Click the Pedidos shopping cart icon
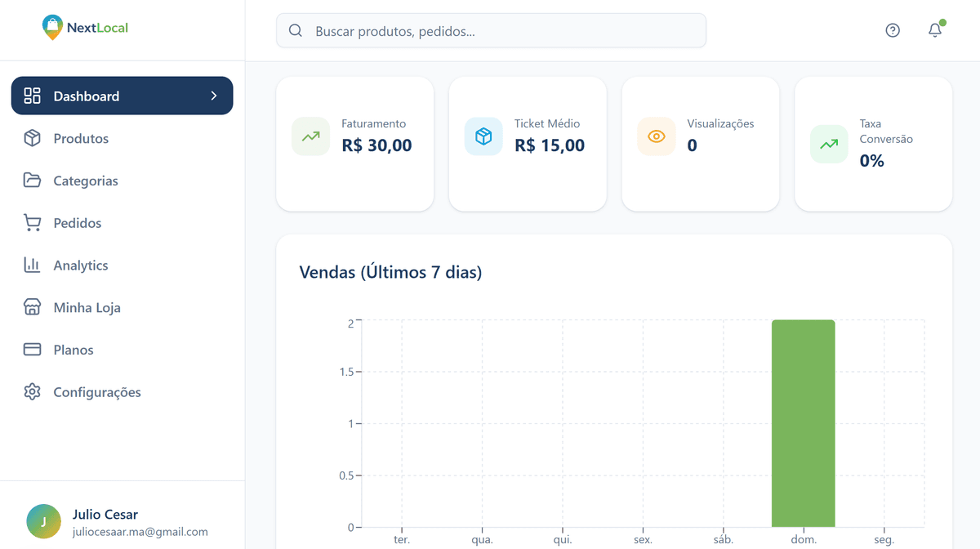This screenshot has height=549, width=980. click(32, 223)
